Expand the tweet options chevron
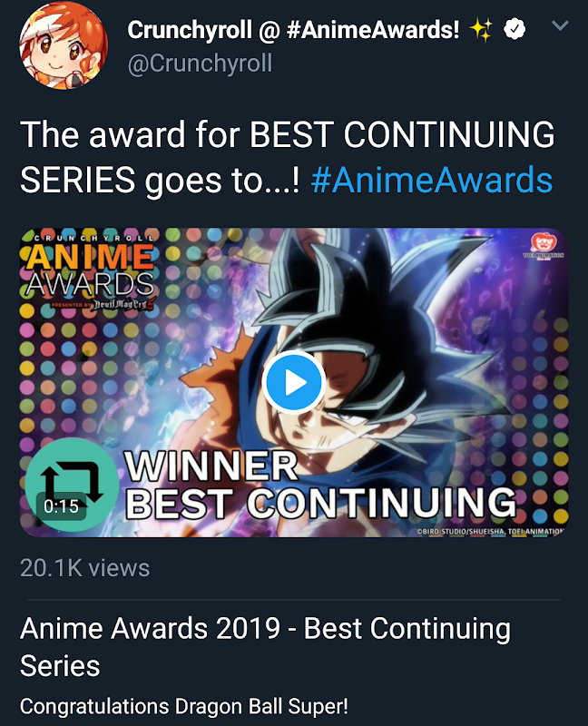The width and height of the screenshot is (588, 726). pyautogui.click(x=560, y=27)
